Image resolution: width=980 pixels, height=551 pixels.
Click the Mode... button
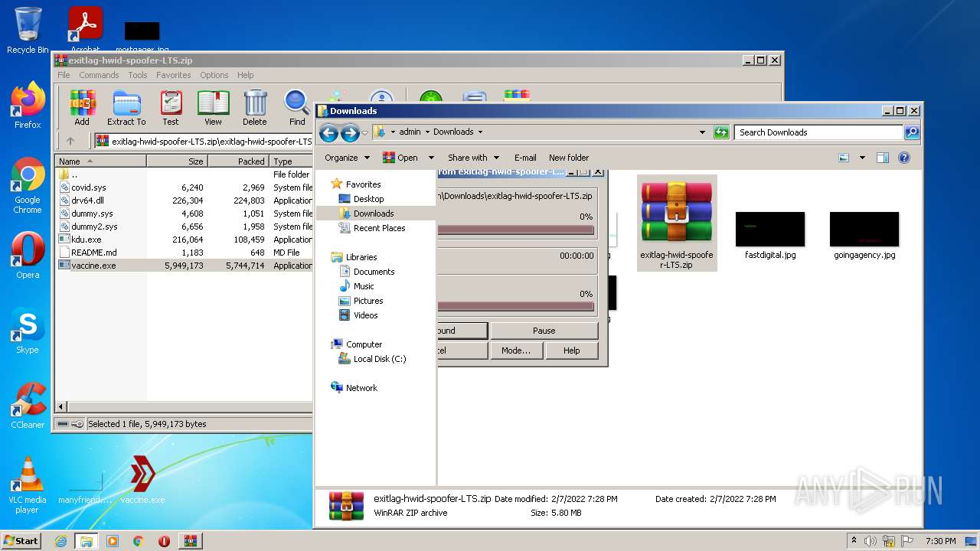pos(516,350)
